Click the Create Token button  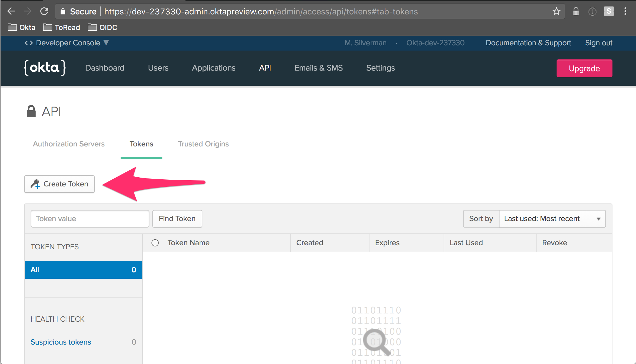click(59, 184)
